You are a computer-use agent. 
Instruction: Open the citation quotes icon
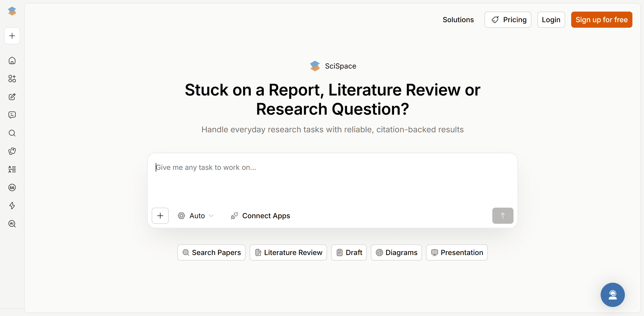[x=12, y=187]
